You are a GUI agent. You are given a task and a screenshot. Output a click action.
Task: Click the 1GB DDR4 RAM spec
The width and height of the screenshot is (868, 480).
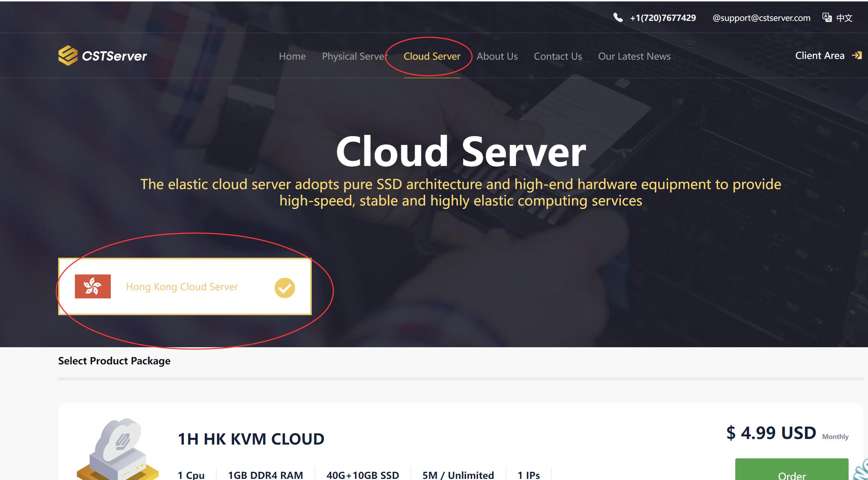pyautogui.click(x=265, y=475)
